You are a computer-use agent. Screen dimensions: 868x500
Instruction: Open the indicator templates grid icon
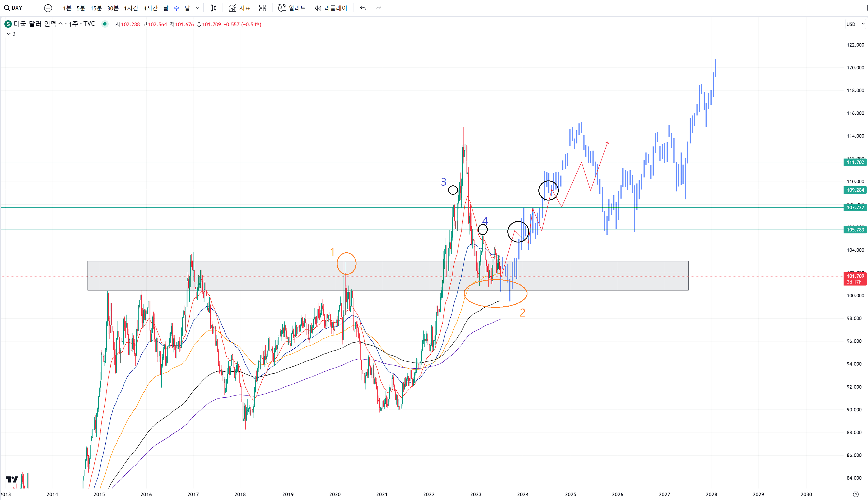click(262, 8)
